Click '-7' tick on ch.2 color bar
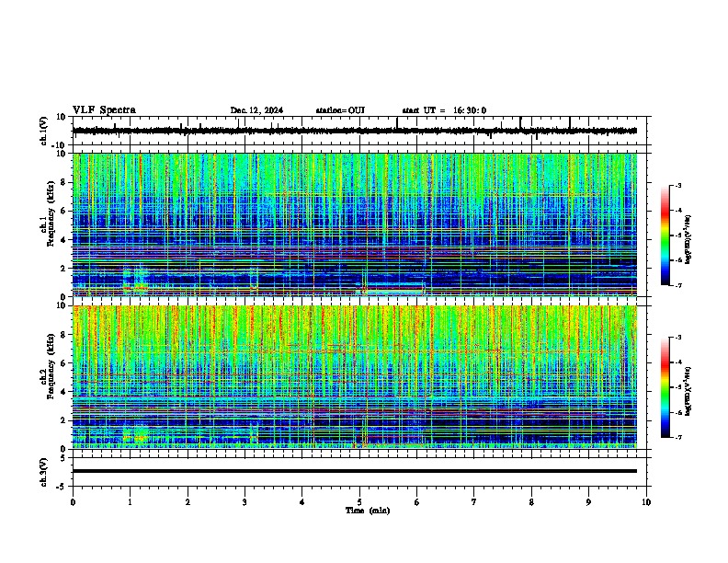The height and width of the screenshot is (563, 728). (x=677, y=437)
